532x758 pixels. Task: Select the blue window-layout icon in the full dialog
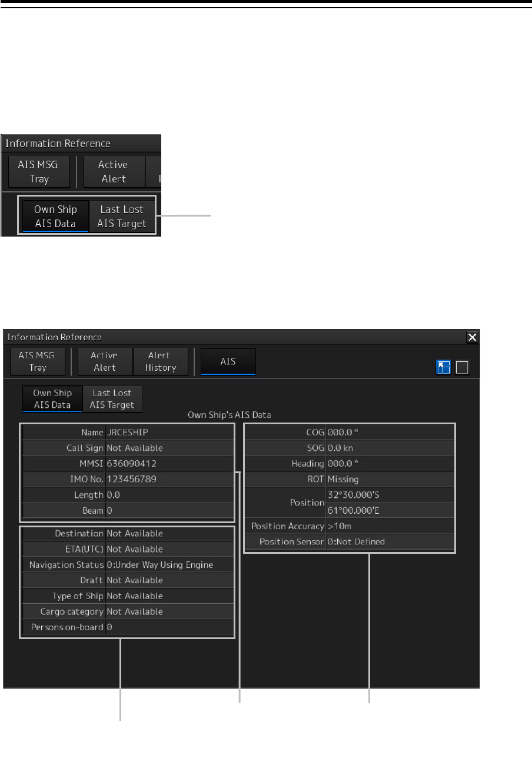pyautogui.click(x=444, y=368)
